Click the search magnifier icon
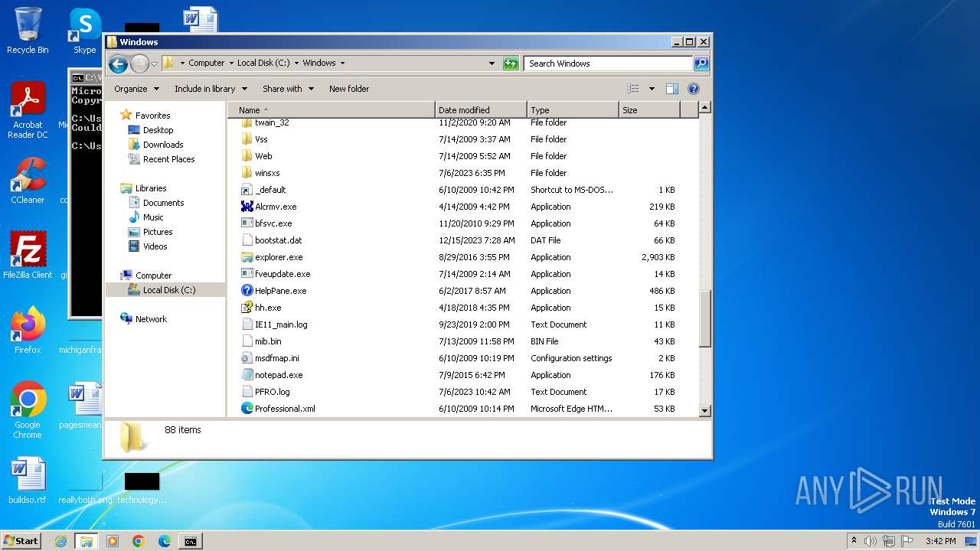Screen dimensions: 980x551 (x=701, y=64)
